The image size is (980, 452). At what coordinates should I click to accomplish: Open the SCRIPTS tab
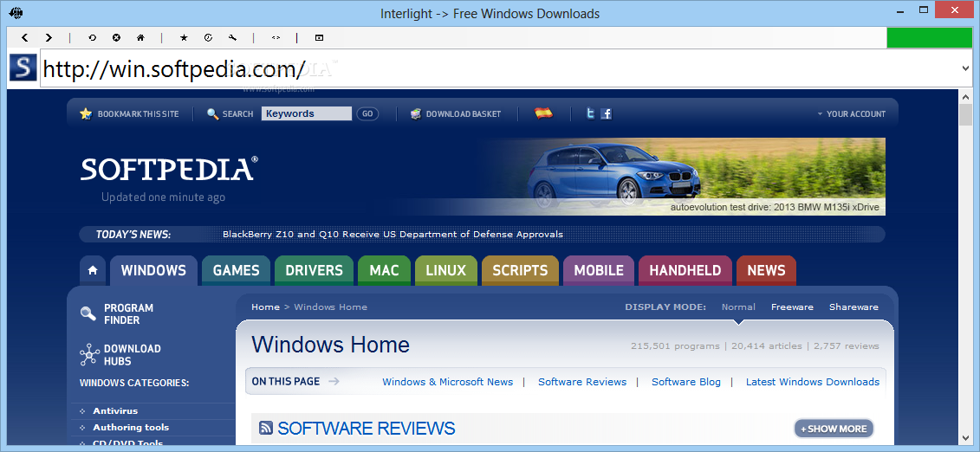[520, 270]
